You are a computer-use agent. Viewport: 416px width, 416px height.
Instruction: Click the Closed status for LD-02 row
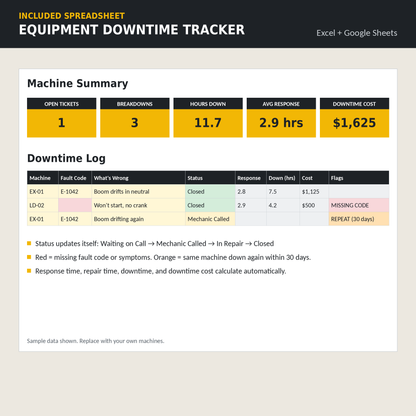[x=210, y=205]
